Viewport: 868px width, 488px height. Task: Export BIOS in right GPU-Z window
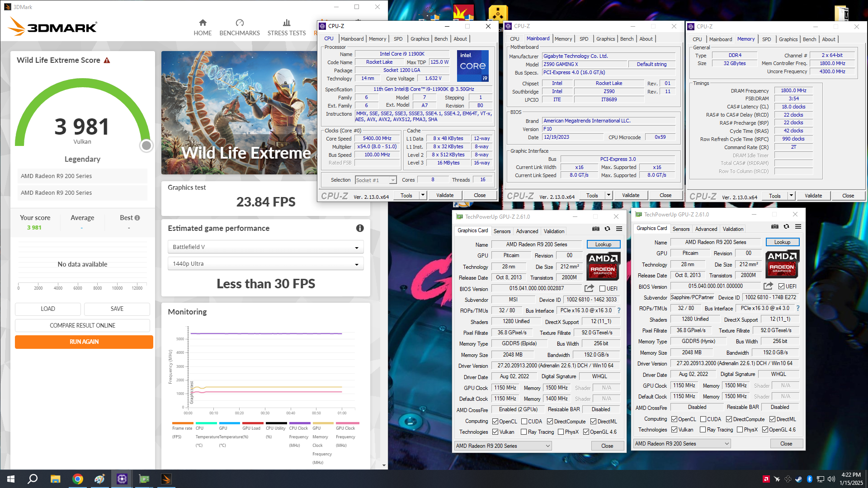pos(768,286)
